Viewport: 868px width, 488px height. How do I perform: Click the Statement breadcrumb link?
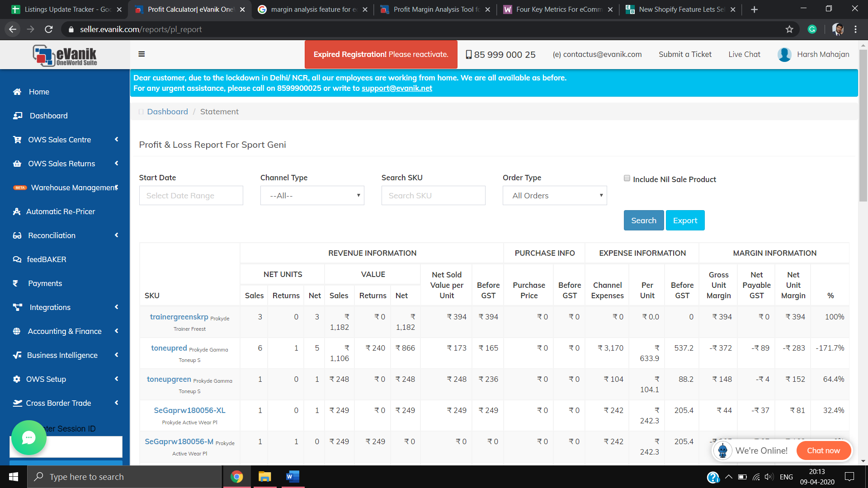coord(219,112)
